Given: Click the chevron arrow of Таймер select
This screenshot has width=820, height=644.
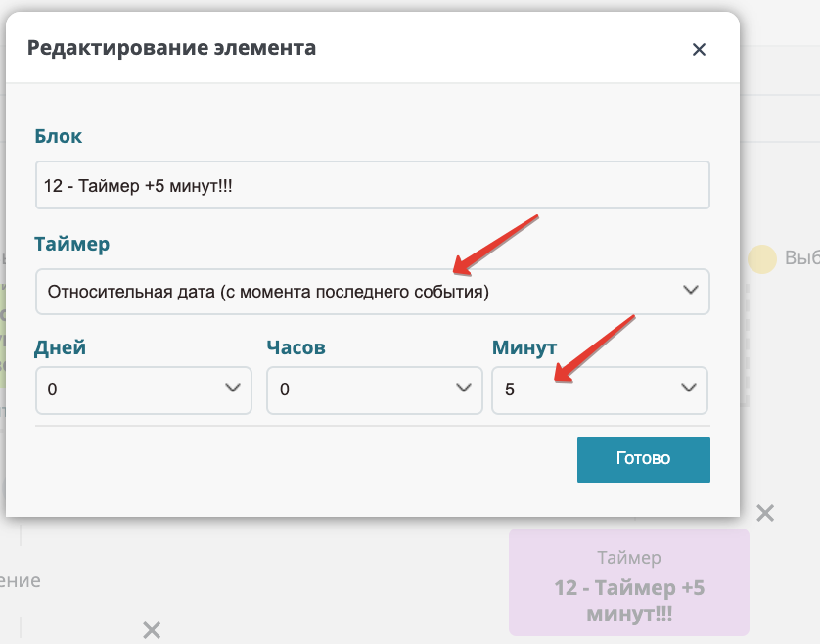Looking at the screenshot, I should click(x=691, y=290).
